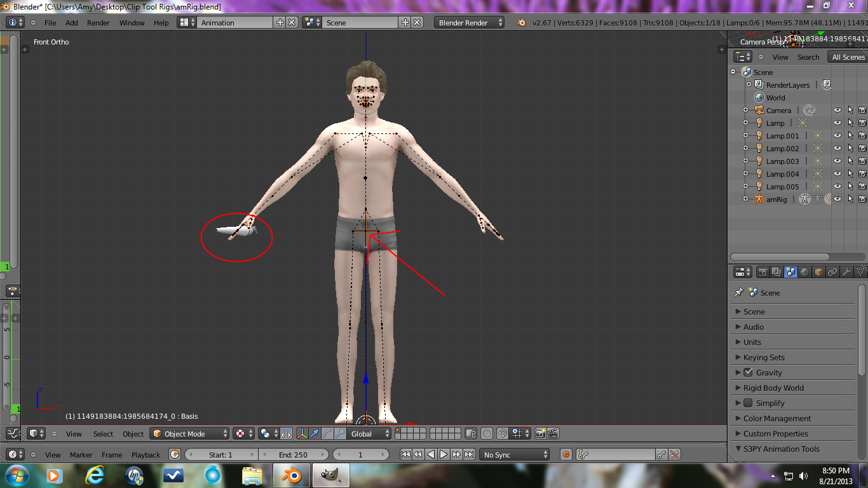
Task: Open the pivot point dropdown
Action: click(269, 433)
